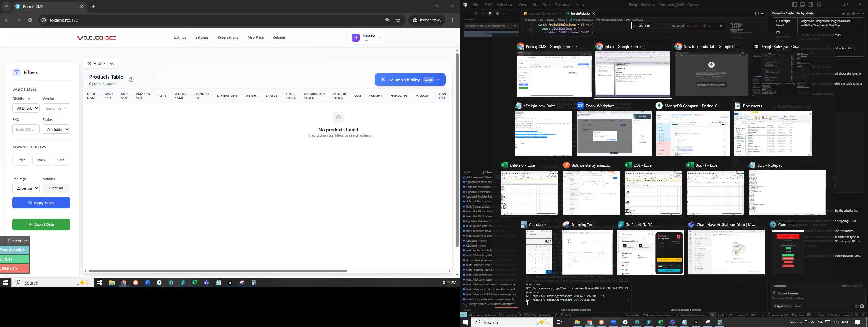Click the products table horizontal scrollbar
This screenshot has width=868, height=327.
[x=218, y=271]
